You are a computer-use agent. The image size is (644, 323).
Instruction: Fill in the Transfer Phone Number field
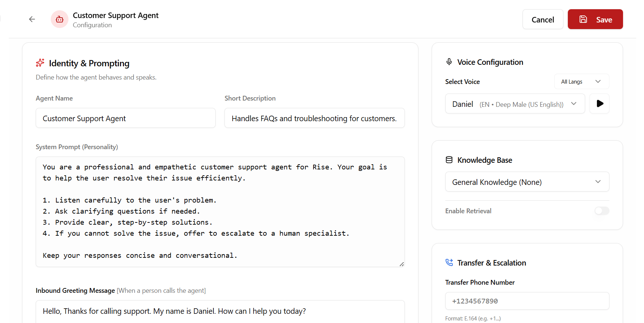[x=527, y=301]
